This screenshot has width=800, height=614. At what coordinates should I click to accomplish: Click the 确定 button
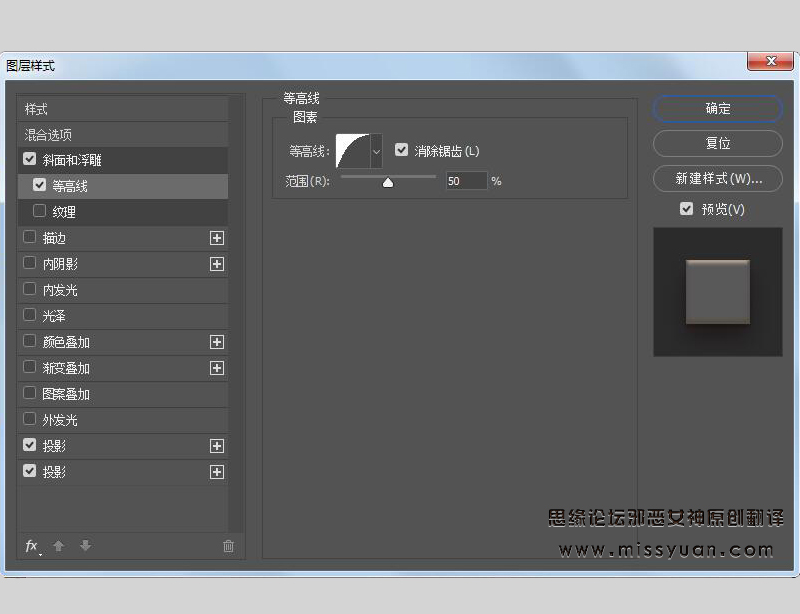717,109
